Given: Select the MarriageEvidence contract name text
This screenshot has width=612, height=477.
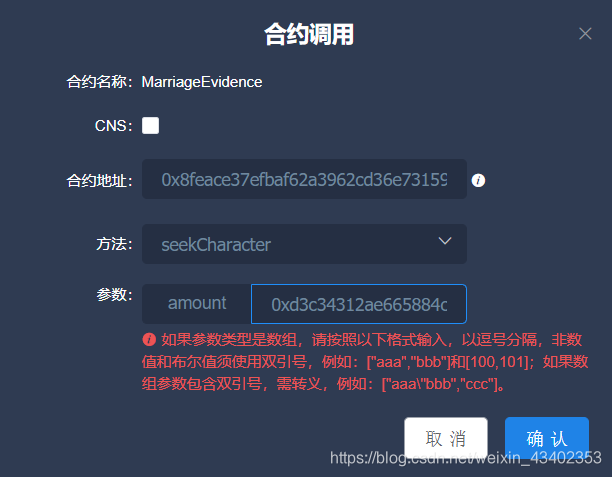Looking at the screenshot, I should pos(202,82).
